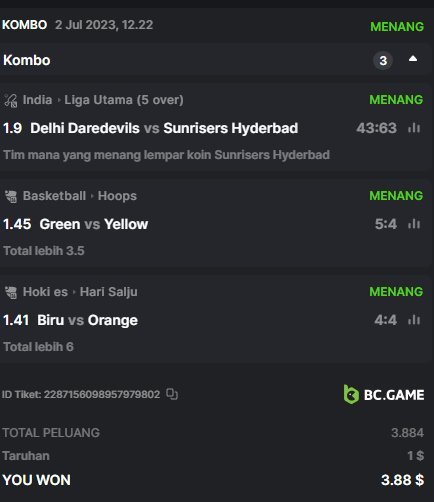Open Green vs Yellow match
Image resolution: width=434 pixels, height=502 pixels.
tap(94, 224)
